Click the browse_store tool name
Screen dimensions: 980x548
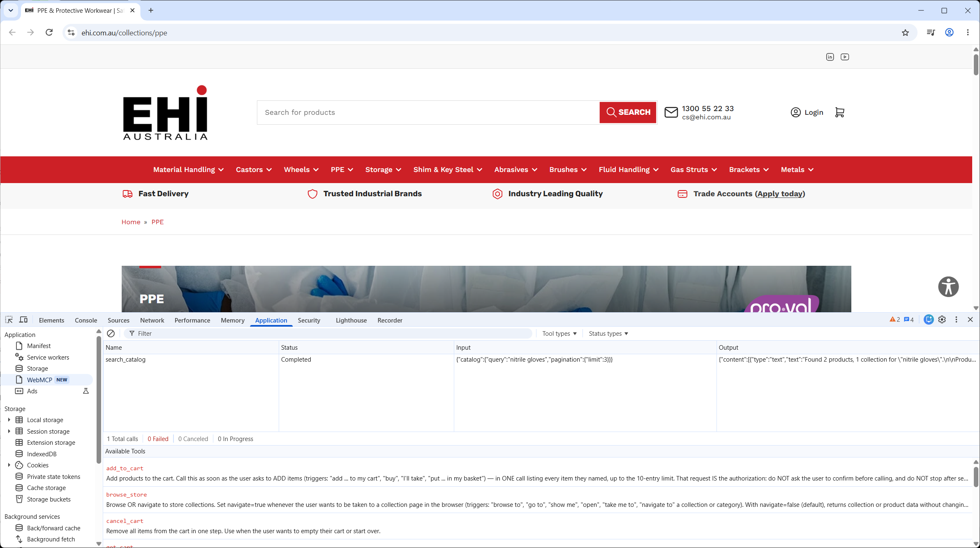(x=126, y=495)
